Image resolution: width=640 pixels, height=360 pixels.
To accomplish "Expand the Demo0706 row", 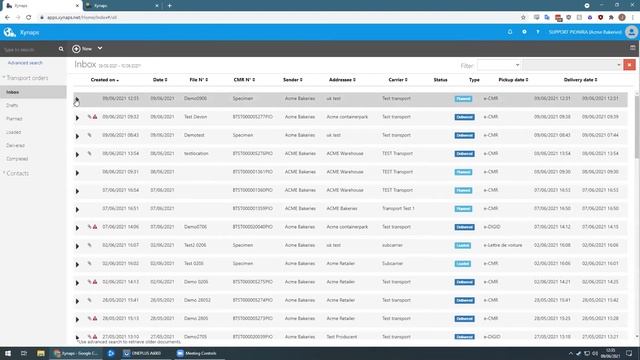I will (x=77, y=228).
